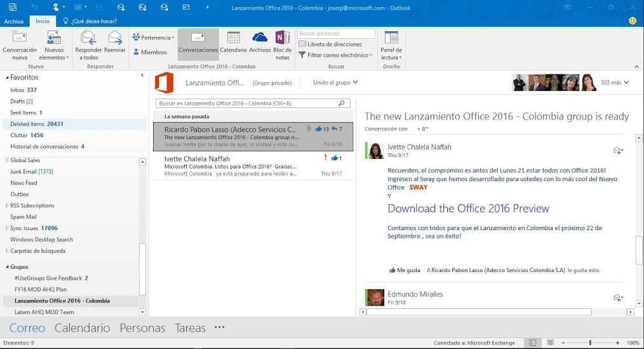Open the Archivos cloud icon
This screenshot has height=349, width=644.
click(x=260, y=38)
